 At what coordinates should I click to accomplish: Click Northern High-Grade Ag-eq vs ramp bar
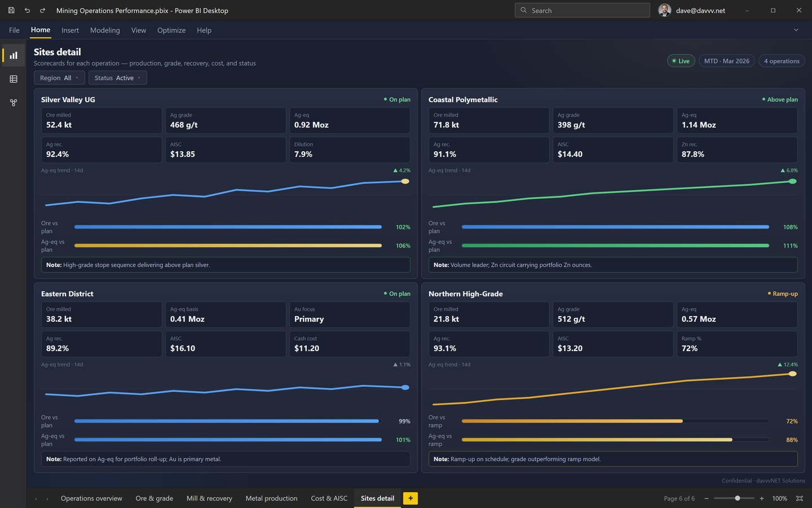[x=615, y=440]
